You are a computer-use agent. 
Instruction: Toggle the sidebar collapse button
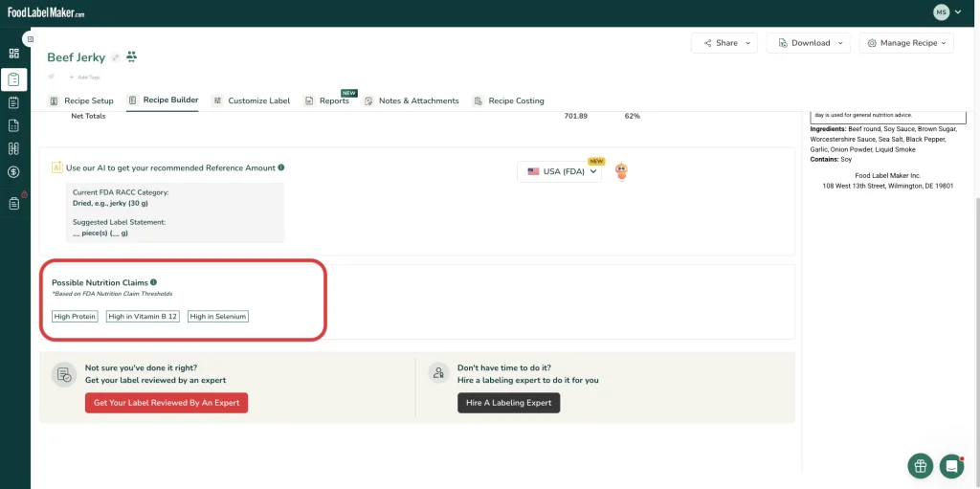click(30, 39)
